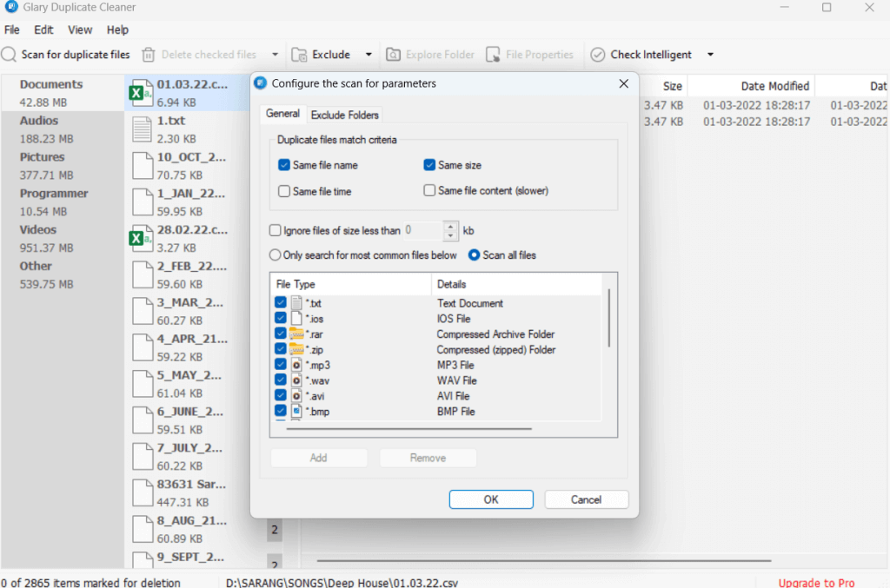890x588 pixels.
Task: Select the 83631 Sar... file icon
Action: (x=142, y=492)
